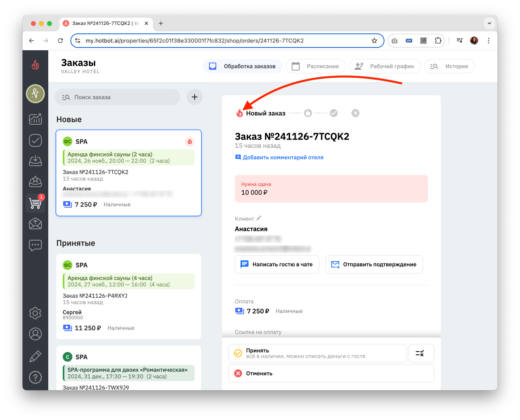Select the Valley Hotel round avatar
520x420 pixels.
(x=35, y=94)
